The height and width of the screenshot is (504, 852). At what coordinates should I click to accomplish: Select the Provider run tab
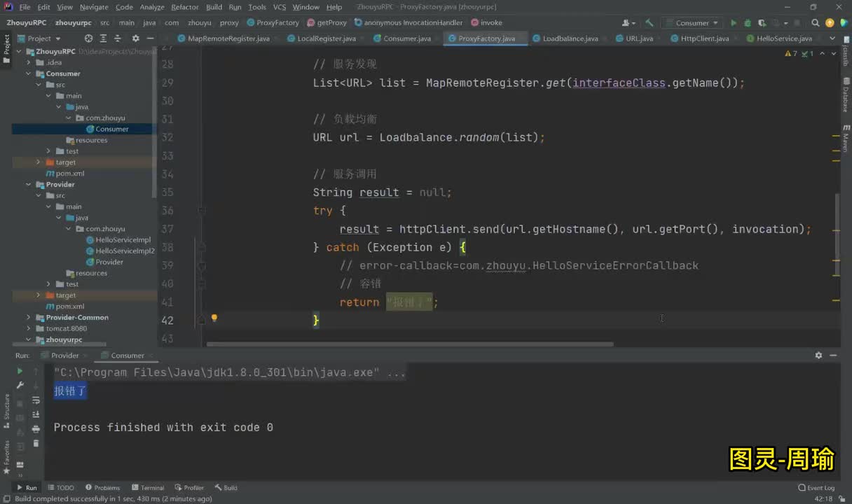[64, 356]
